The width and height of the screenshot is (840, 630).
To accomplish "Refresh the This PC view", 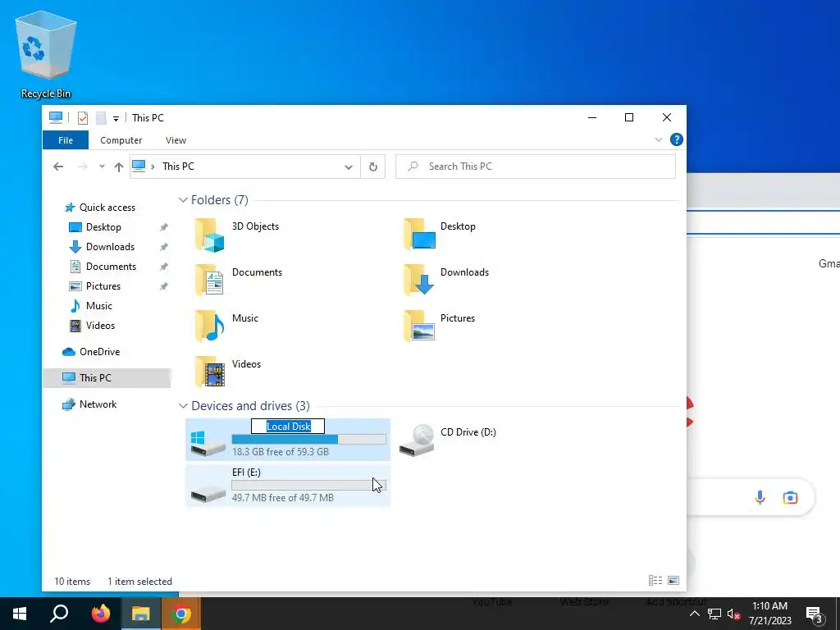I will click(x=373, y=167).
